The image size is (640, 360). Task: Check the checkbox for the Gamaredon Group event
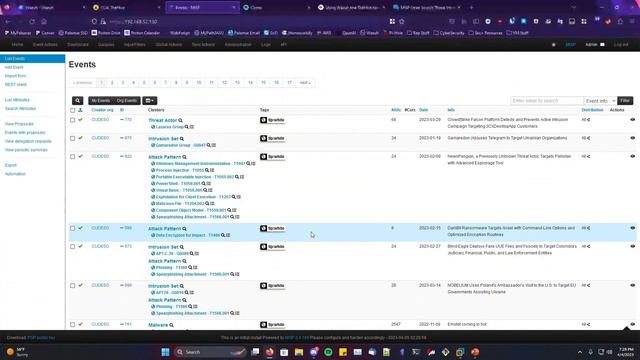pyautogui.click(x=73, y=138)
